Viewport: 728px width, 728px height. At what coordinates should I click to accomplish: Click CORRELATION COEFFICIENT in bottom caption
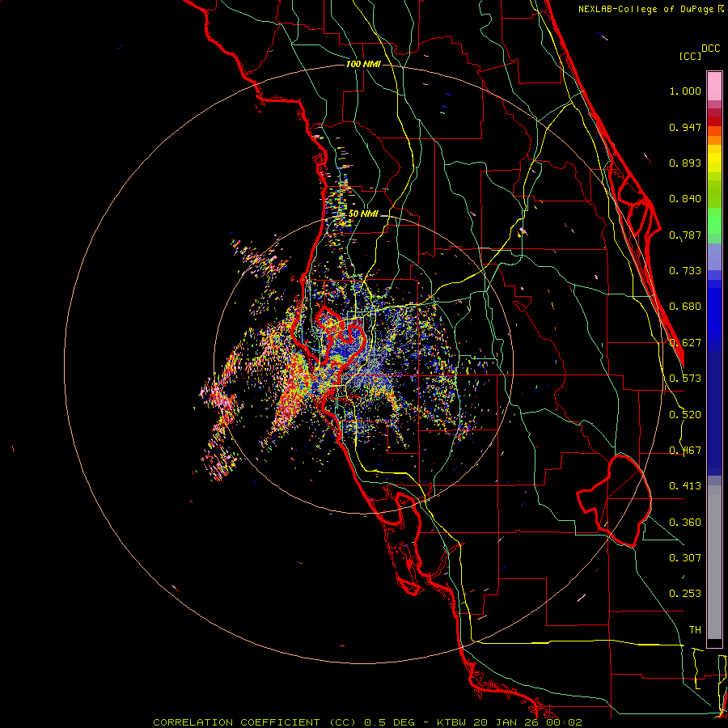click(x=236, y=722)
